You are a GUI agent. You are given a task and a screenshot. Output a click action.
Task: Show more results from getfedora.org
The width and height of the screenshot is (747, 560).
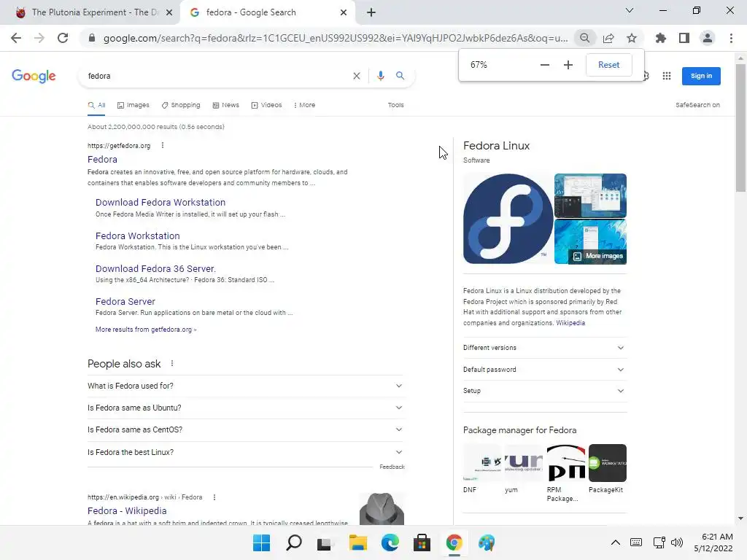(x=146, y=330)
